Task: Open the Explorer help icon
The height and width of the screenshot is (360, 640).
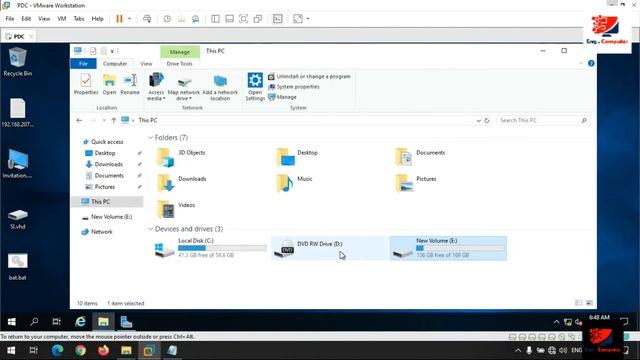Action: [x=591, y=64]
